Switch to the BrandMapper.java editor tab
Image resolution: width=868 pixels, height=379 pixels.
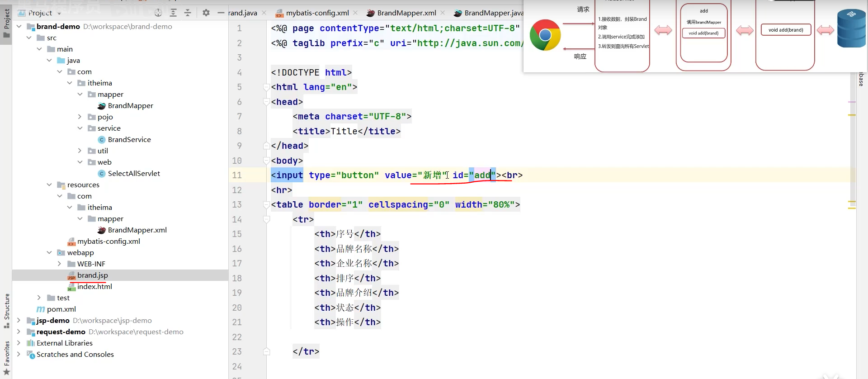[494, 13]
